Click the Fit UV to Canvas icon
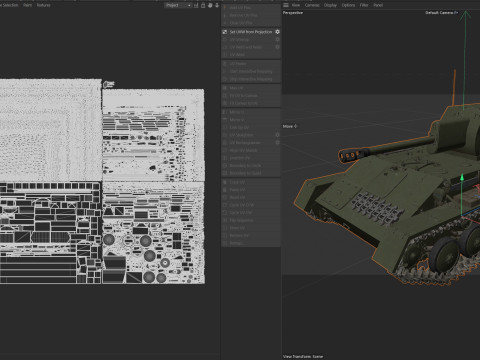This screenshot has height=360, width=480. (225, 96)
